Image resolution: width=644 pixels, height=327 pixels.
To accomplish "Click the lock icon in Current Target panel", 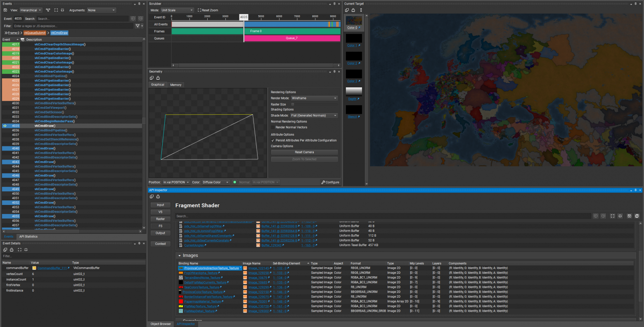I will tap(353, 10).
